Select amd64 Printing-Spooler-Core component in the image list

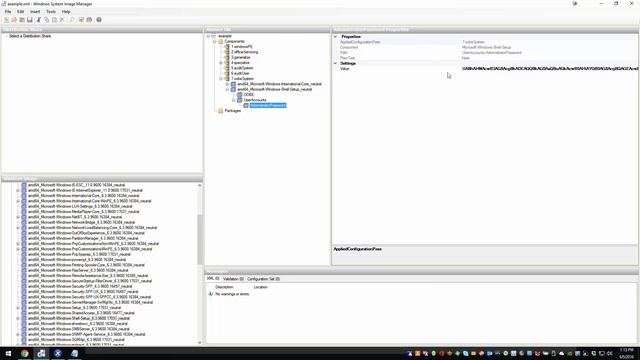tap(86, 265)
